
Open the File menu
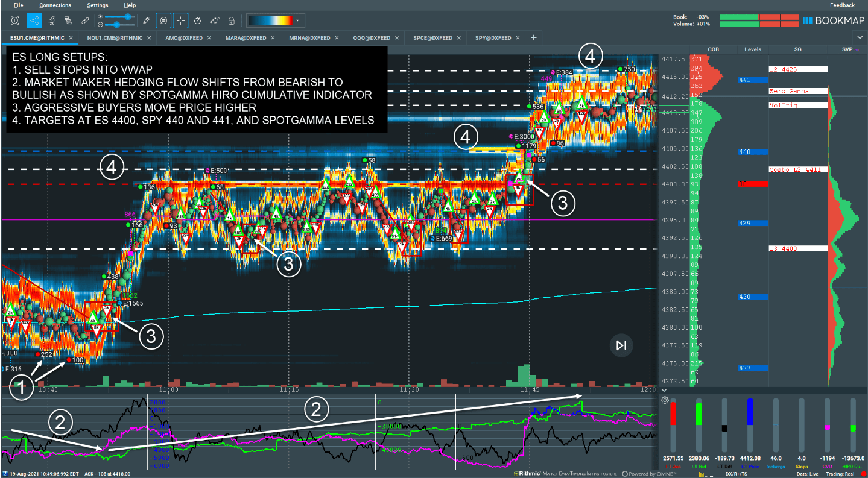tap(18, 5)
